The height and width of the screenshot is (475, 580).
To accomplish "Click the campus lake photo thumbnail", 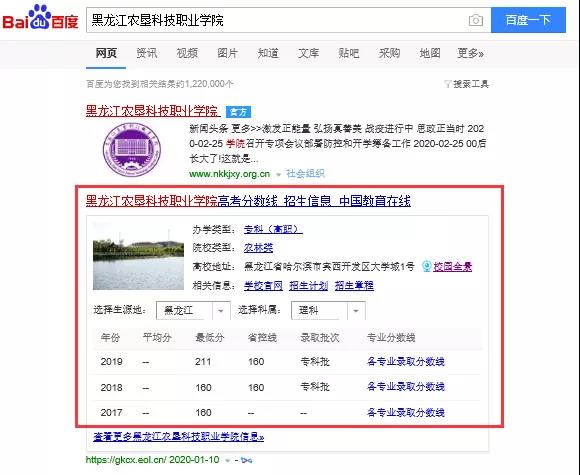I will (138, 256).
